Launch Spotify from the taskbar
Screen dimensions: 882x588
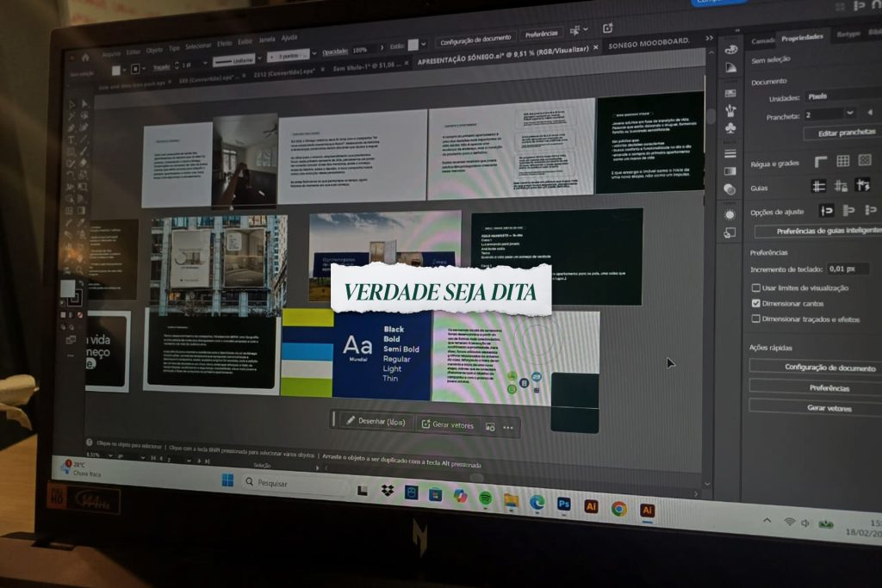[x=485, y=498]
